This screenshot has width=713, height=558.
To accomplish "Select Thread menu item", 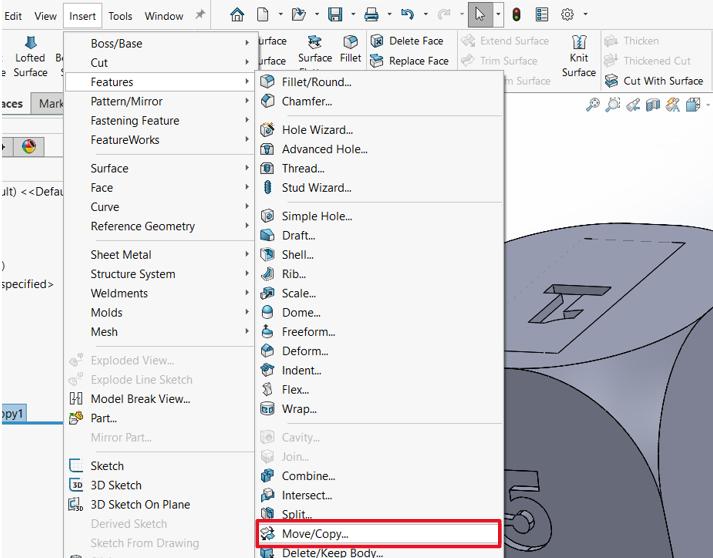I will point(380,168).
